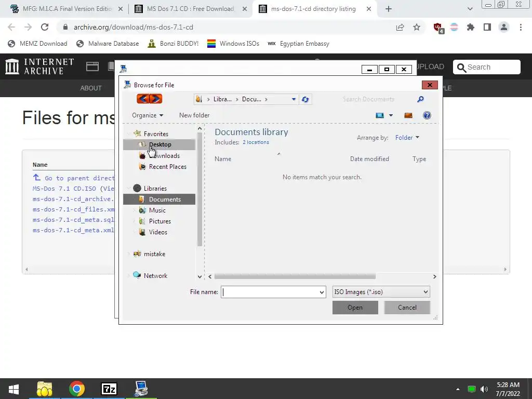This screenshot has height=399, width=532.
Task: Open the Arrange by Folder dropdown
Action: [x=407, y=137]
